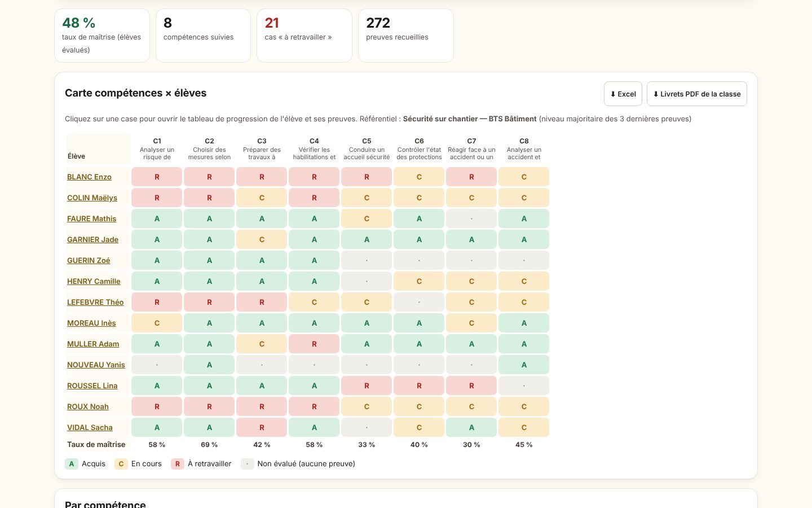
Task: Click the '21' cases 'à retravailler' card
Action: [x=304, y=36]
